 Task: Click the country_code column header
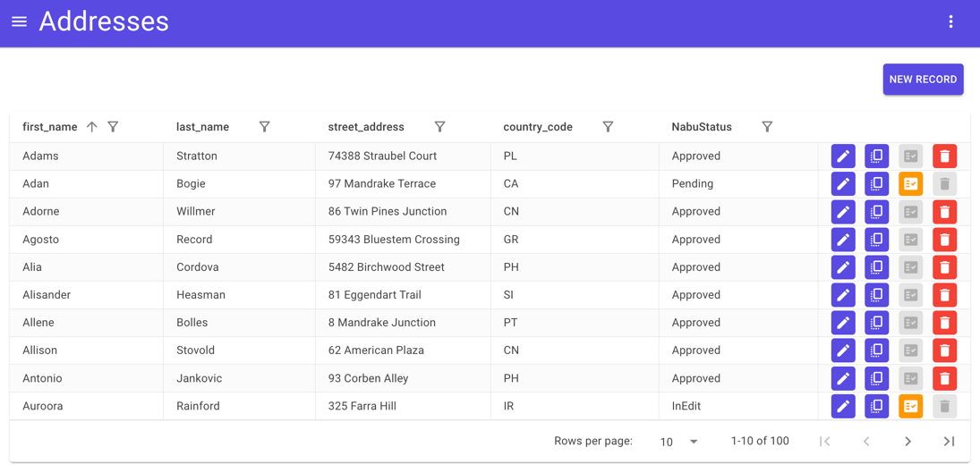[x=538, y=127]
